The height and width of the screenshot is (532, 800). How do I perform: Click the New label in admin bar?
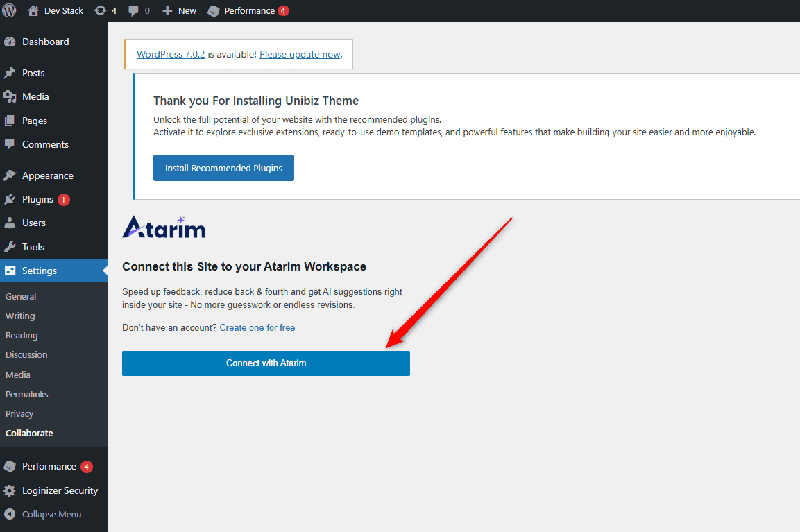(x=187, y=10)
